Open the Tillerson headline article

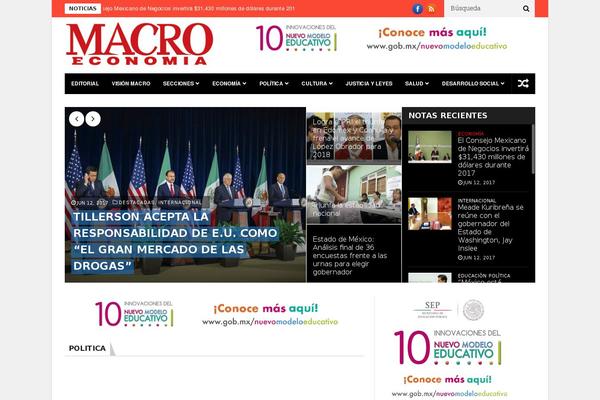[x=175, y=241]
